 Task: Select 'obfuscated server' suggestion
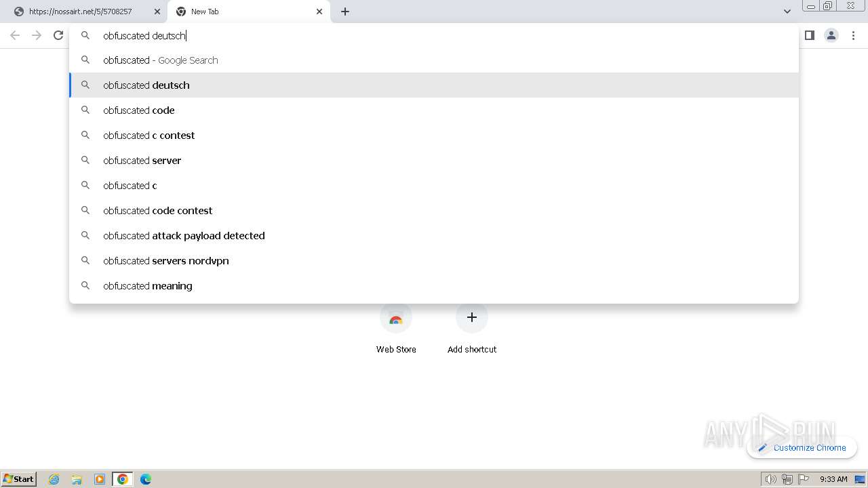434,161
